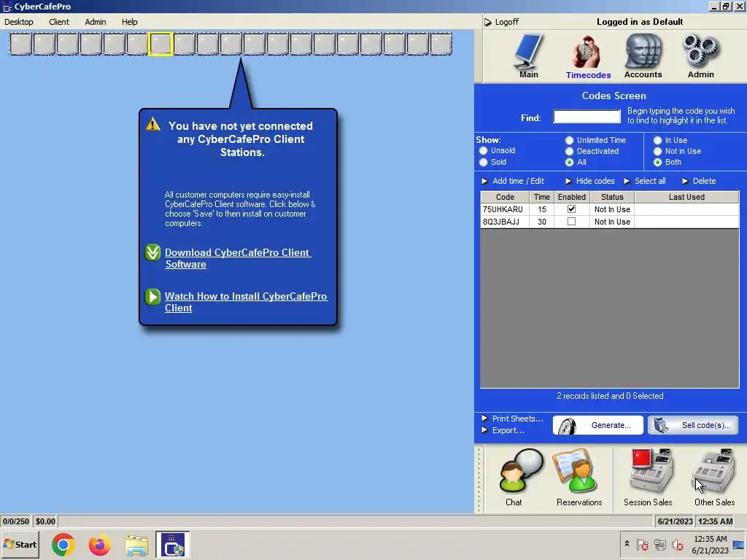
Task: Click Logoff
Action: pyautogui.click(x=507, y=22)
